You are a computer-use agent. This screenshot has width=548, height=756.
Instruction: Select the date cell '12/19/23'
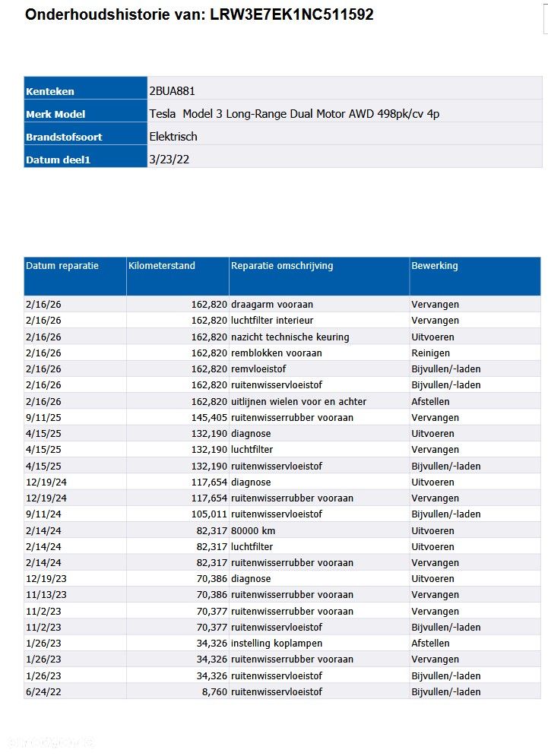tap(75, 578)
